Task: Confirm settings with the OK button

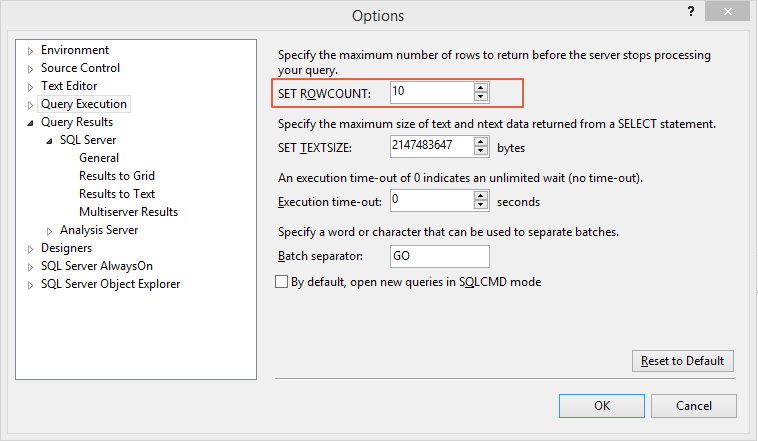Action: point(602,406)
